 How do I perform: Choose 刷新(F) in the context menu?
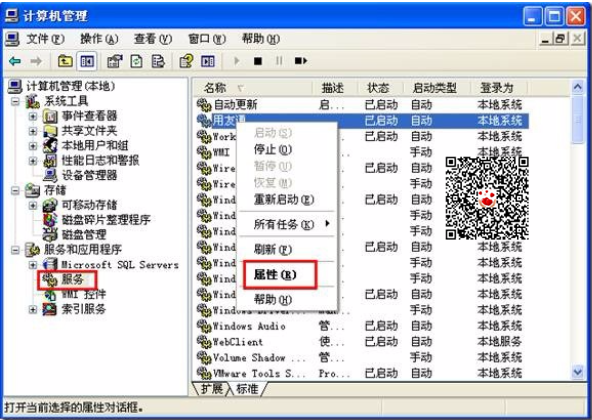coord(287,249)
